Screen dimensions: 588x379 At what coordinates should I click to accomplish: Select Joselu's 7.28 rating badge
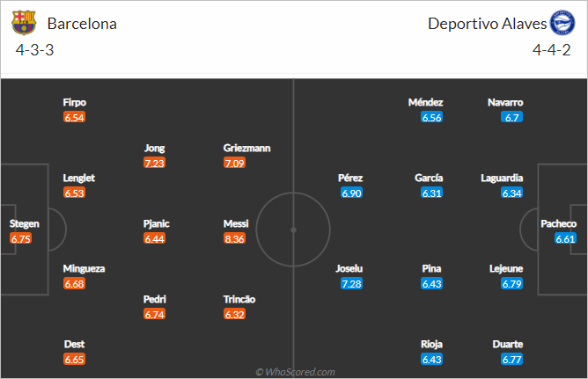pyautogui.click(x=352, y=283)
